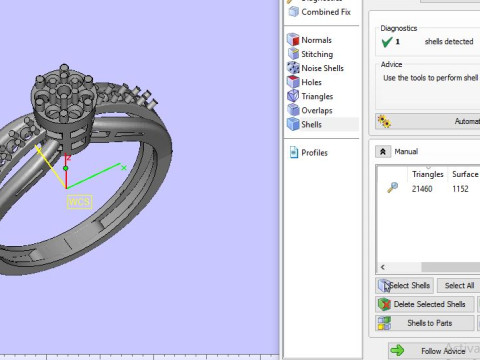480x360 pixels.
Task: Click the Shells tool icon
Action: (x=293, y=124)
